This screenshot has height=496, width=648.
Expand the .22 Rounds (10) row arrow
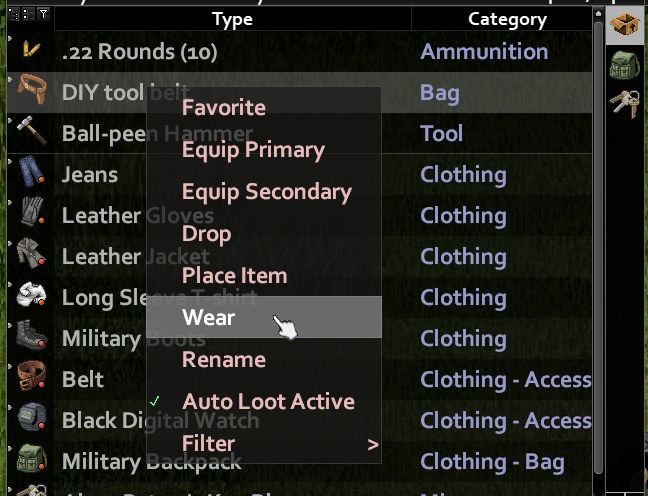click(10, 38)
